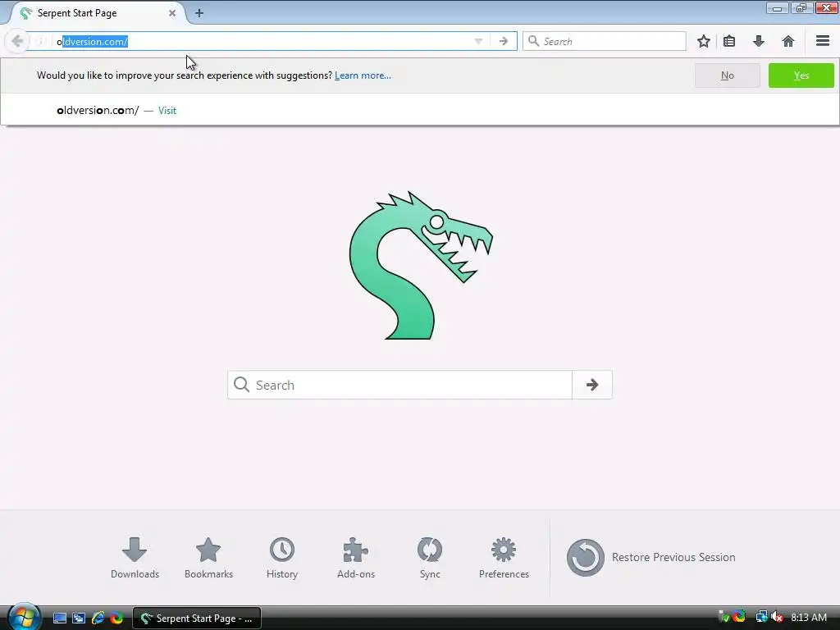The width and height of the screenshot is (840, 630).
Task: Open Bookmarks from start page shortcuts
Action: [x=208, y=558]
